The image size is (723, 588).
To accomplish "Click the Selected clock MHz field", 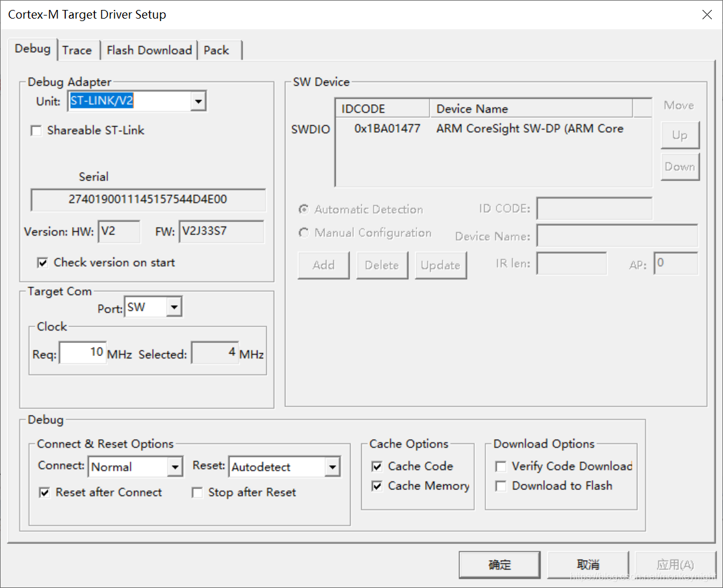I will click(x=215, y=353).
